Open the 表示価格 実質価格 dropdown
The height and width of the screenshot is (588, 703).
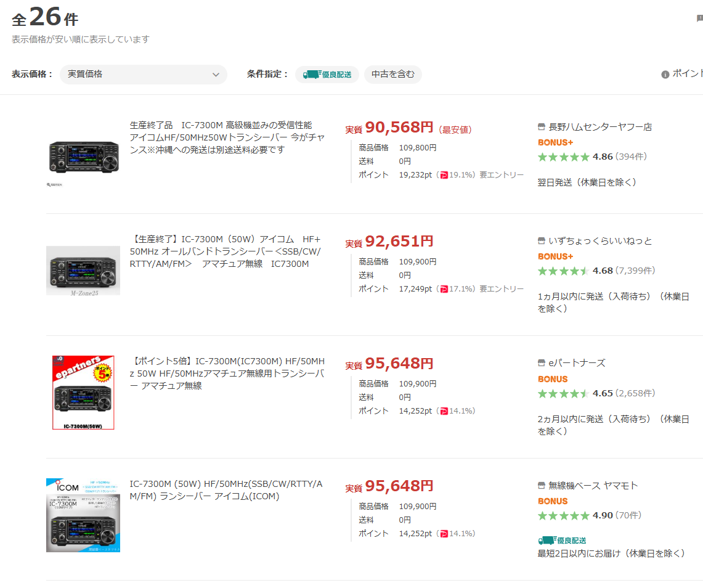pos(143,75)
